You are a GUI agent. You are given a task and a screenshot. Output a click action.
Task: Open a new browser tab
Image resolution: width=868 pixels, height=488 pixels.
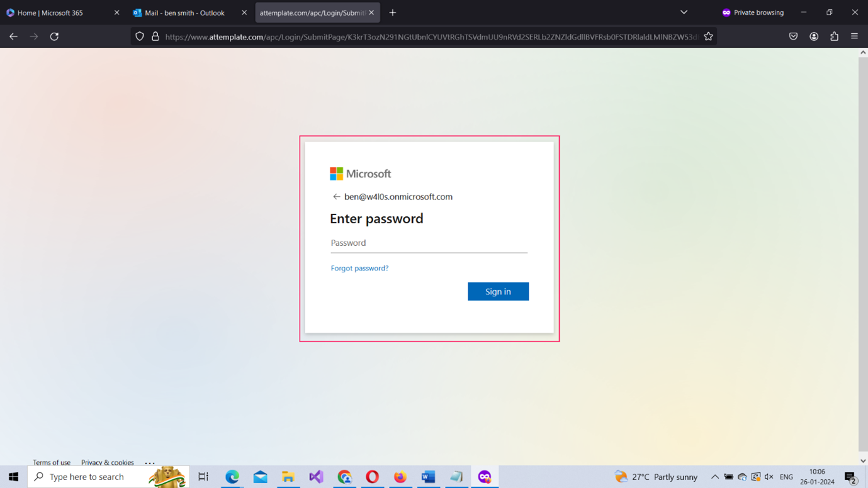393,13
